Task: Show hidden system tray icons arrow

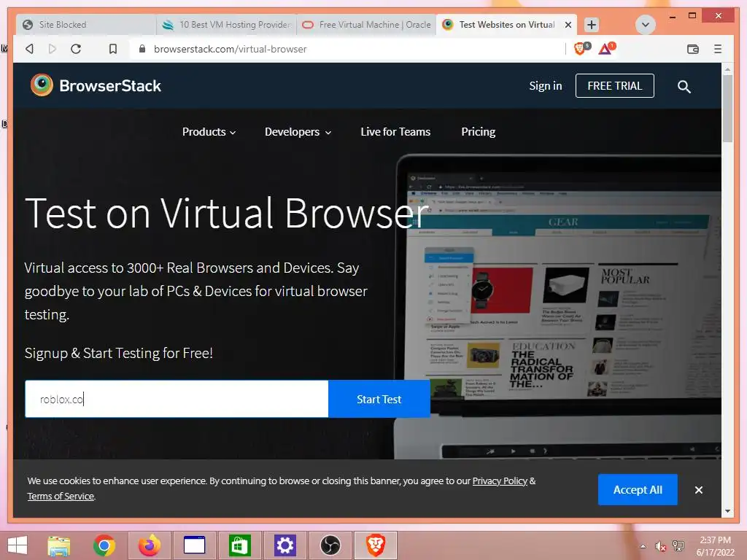Action: point(643,546)
